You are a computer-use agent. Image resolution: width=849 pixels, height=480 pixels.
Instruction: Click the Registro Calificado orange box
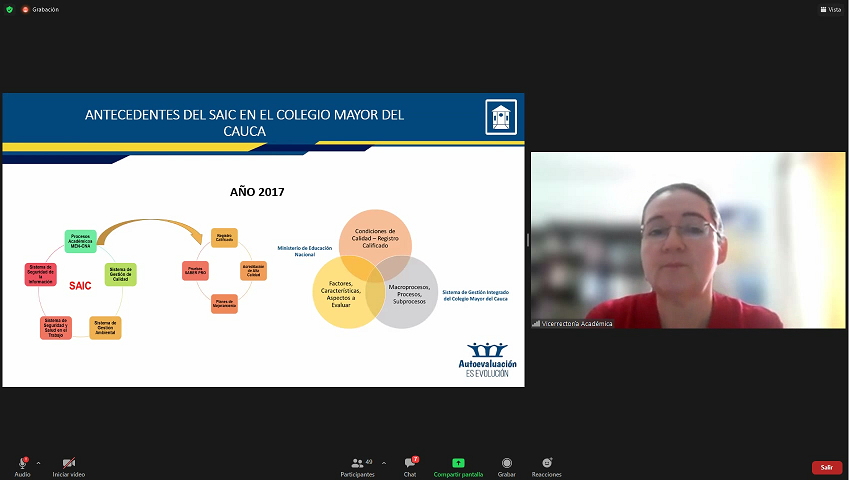point(224,238)
